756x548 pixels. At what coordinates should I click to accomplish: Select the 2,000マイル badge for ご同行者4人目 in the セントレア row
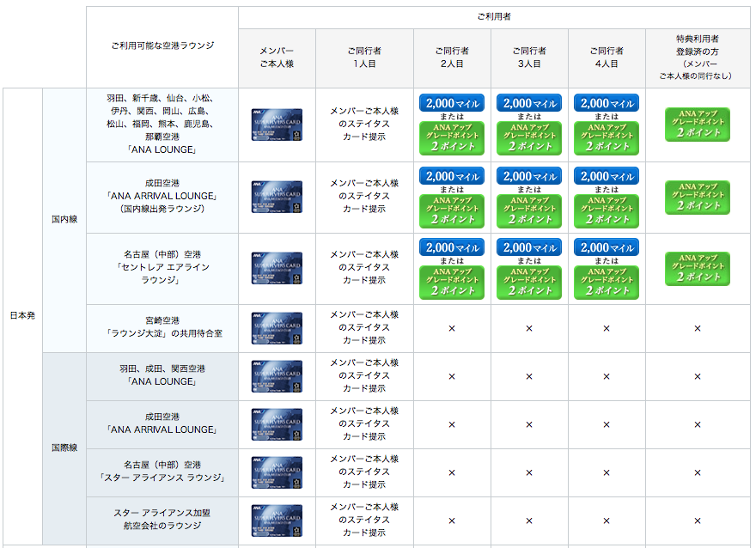(x=607, y=247)
